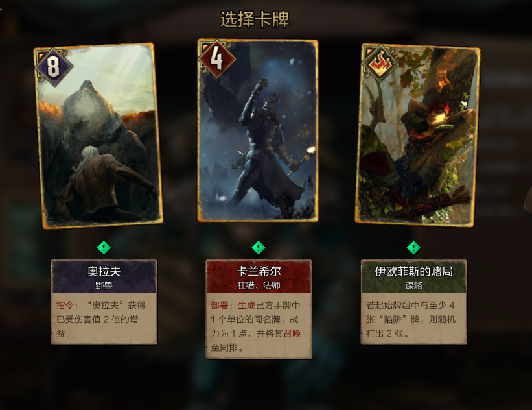532x410 pixels.
Task: Click the flame tactic icon on third card
Action: coord(380,63)
